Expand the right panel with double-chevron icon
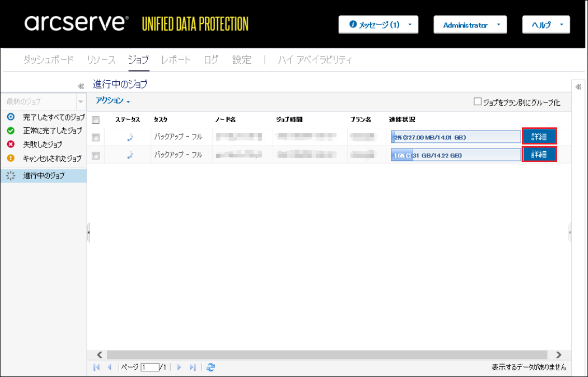This screenshot has height=377, width=588. (579, 86)
